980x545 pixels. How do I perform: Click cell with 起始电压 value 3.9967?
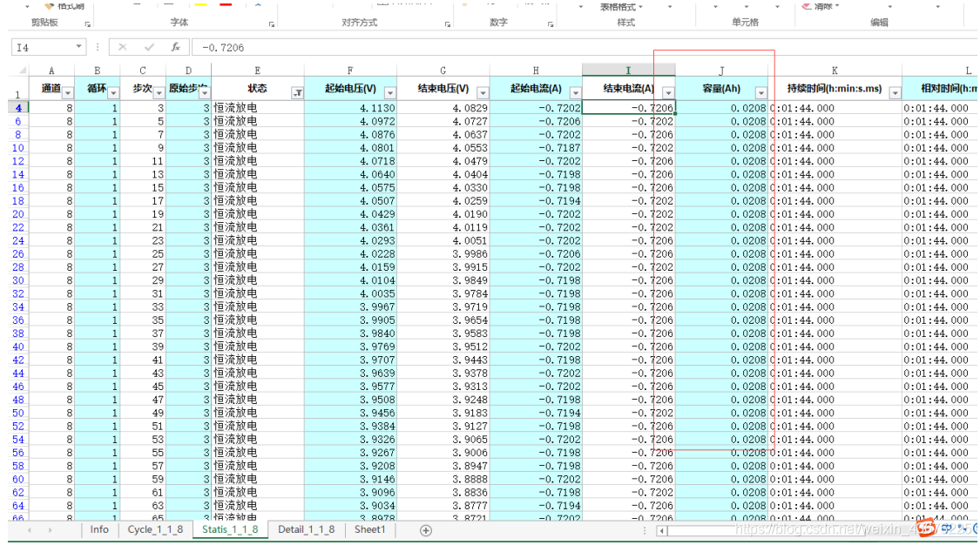coord(350,306)
